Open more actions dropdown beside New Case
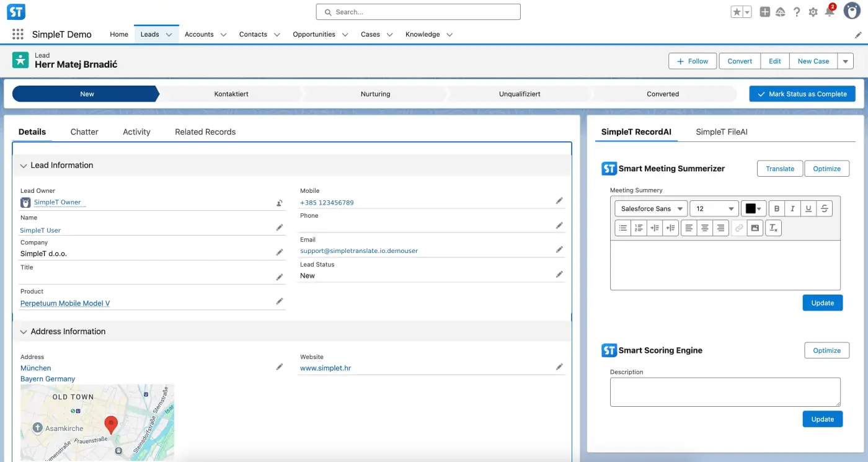The height and width of the screenshot is (462, 868). [846, 61]
